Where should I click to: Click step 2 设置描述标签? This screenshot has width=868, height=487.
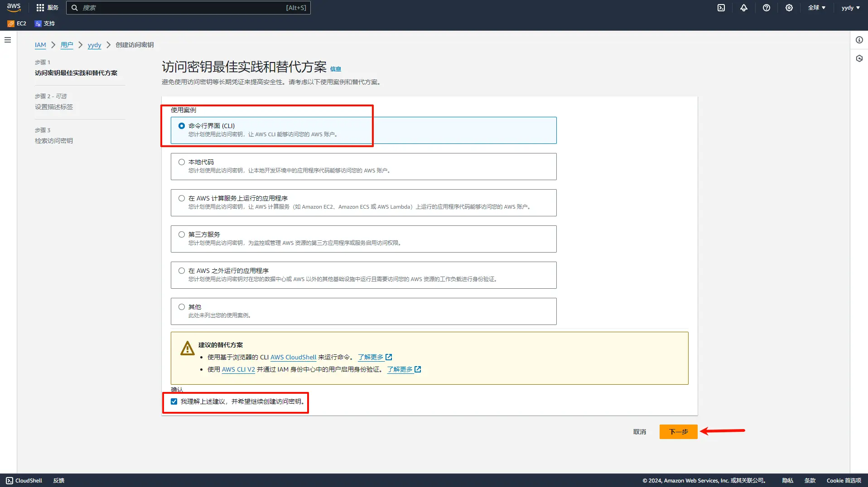click(x=54, y=107)
